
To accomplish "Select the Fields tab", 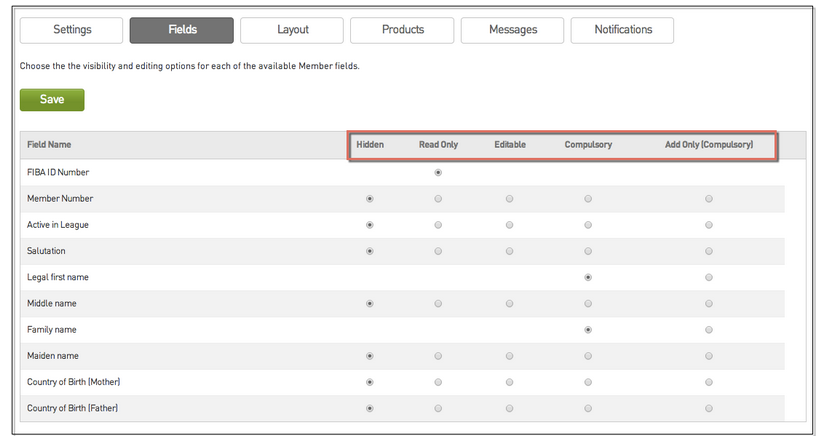I will [181, 30].
